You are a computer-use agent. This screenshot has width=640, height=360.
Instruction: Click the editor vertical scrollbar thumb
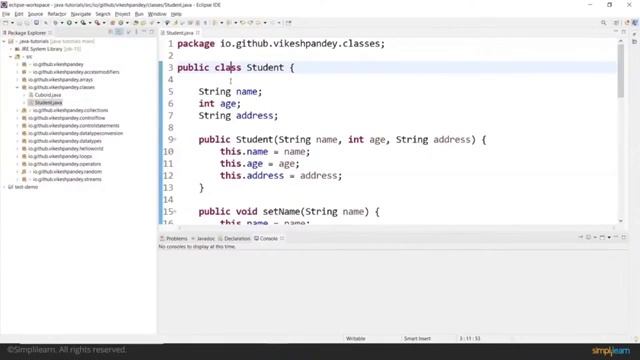point(621,71)
